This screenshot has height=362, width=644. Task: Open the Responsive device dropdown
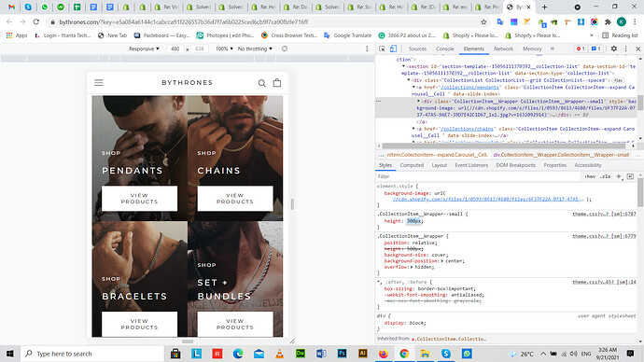point(144,49)
